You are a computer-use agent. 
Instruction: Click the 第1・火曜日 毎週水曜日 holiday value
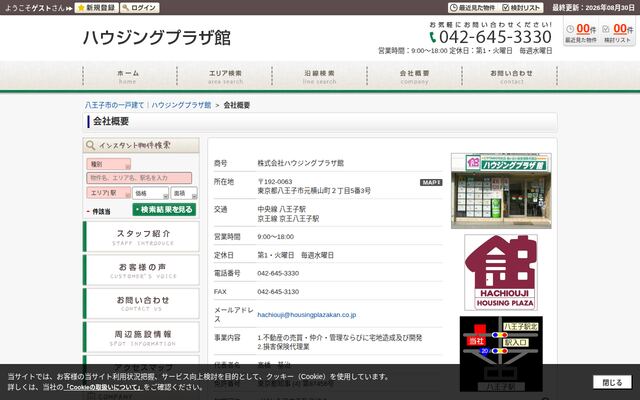click(296, 255)
